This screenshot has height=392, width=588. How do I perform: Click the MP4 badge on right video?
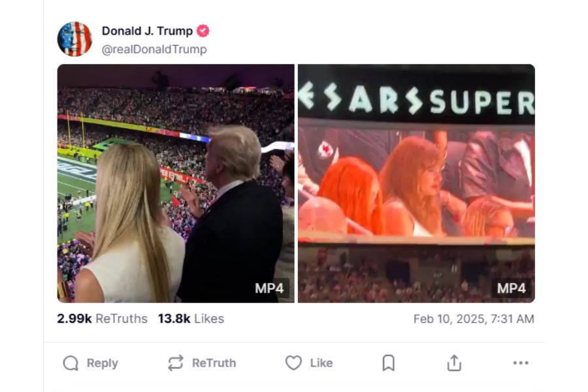coord(512,288)
